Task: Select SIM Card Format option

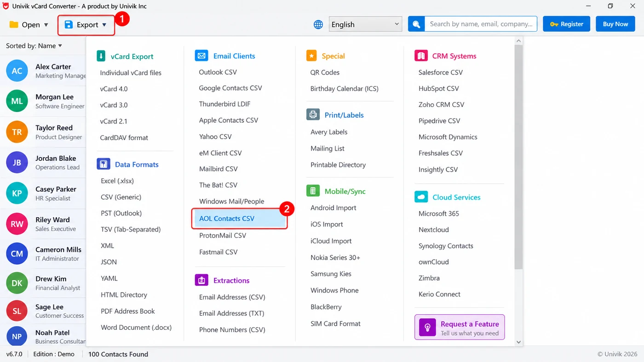Action: 335,323
